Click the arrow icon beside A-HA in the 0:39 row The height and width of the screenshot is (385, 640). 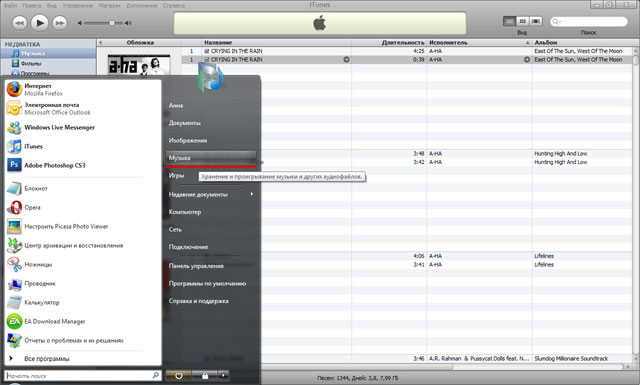(x=527, y=60)
